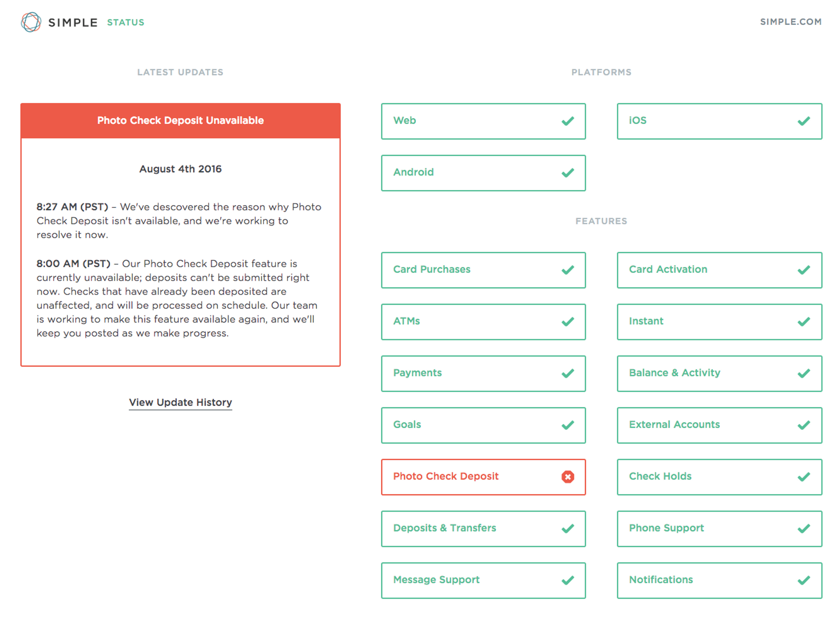Viewport: 840px width, 620px height.
Task: Click the Android status checkmark icon
Action: [567, 173]
